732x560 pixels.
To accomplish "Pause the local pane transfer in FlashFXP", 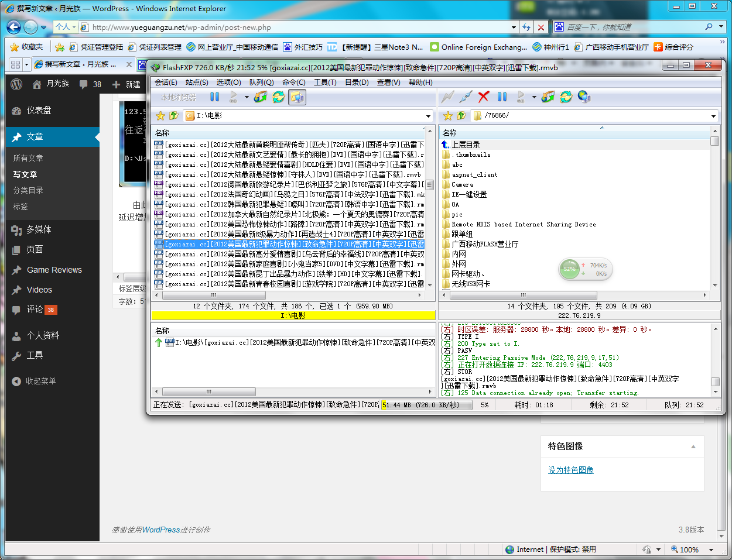I will pos(215,97).
